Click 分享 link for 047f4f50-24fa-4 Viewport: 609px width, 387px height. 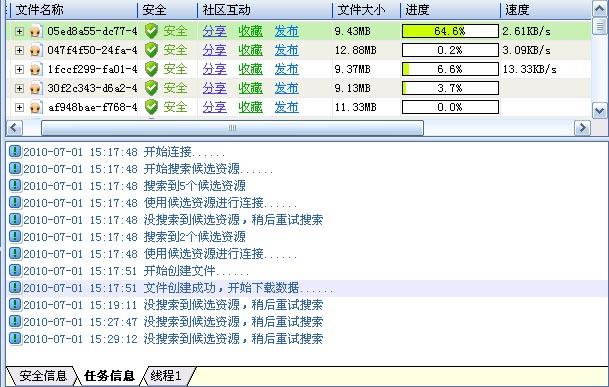(214, 50)
